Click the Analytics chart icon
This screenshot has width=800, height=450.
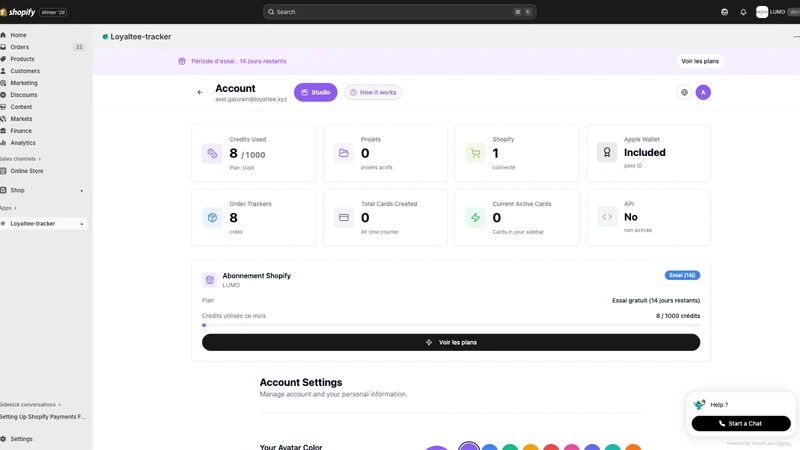(x=3, y=143)
